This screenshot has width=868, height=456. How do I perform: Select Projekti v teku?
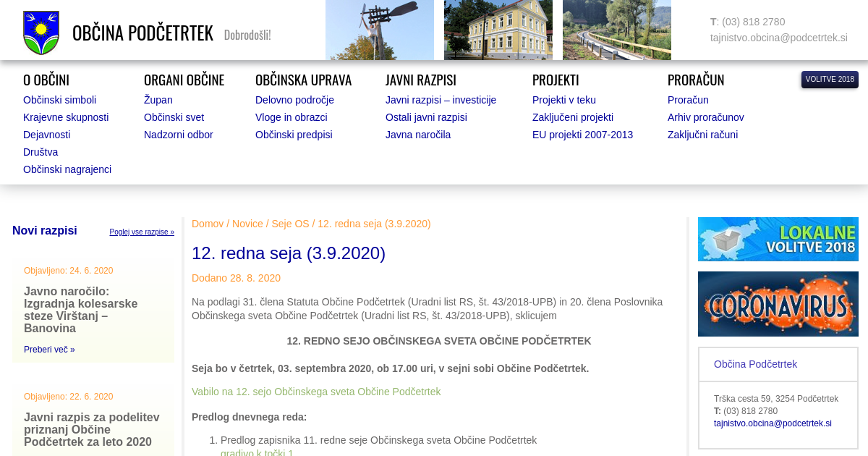(x=564, y=100)
